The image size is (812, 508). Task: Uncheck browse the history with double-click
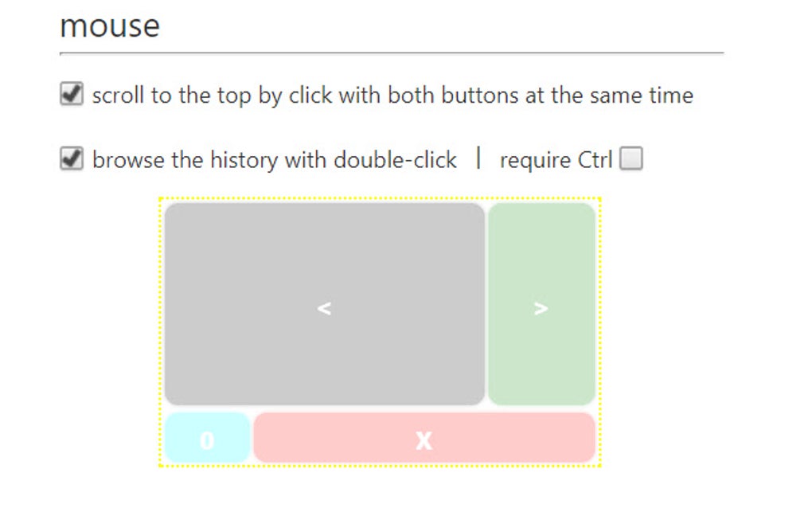pyautogui.click(x=72, y=159)
